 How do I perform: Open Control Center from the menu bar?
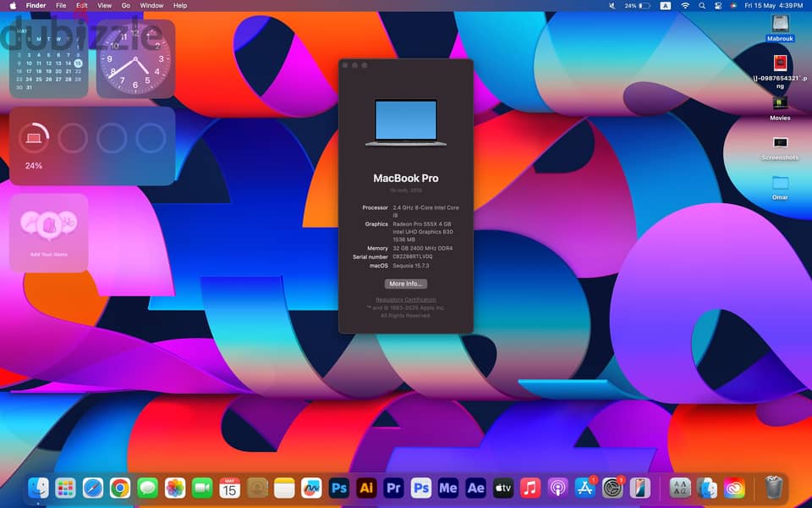pos(718,6)
